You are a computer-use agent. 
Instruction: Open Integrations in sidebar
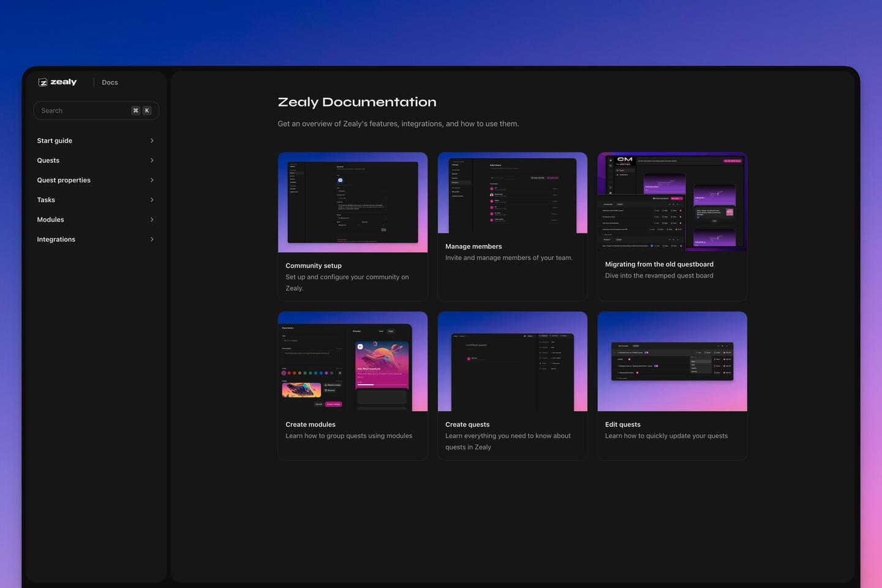(x=56, y=239)
